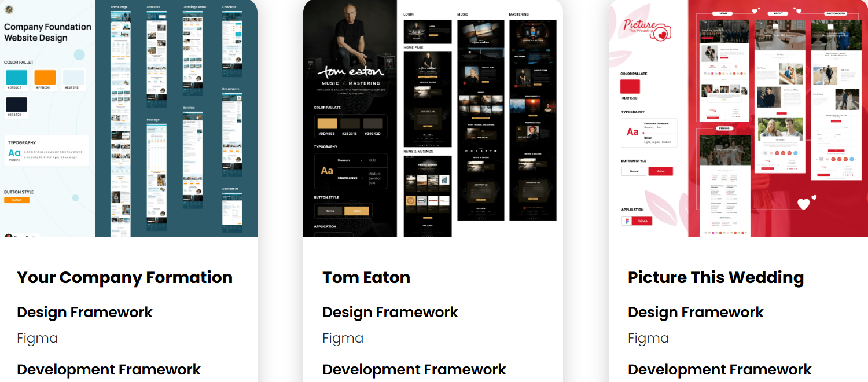The height and width of the screenshot is (382, 868).
Task: Click the orange 'Button' style sample
Action: 17,200
